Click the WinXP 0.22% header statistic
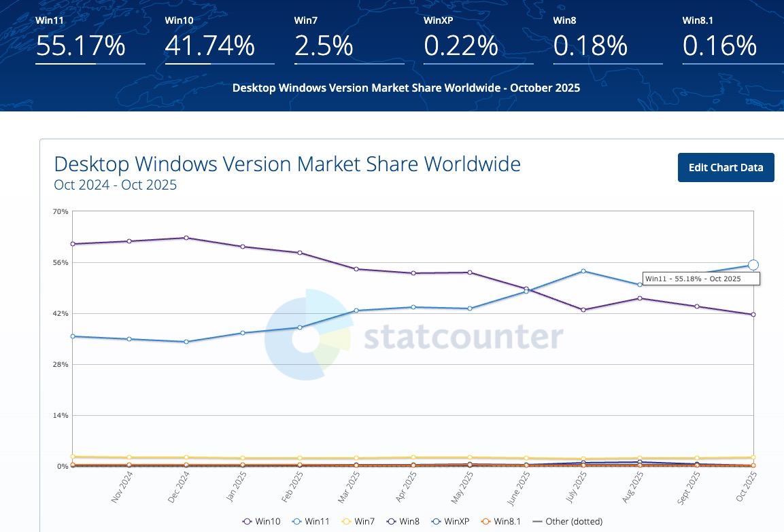784x532 pixels. (461, 46)
